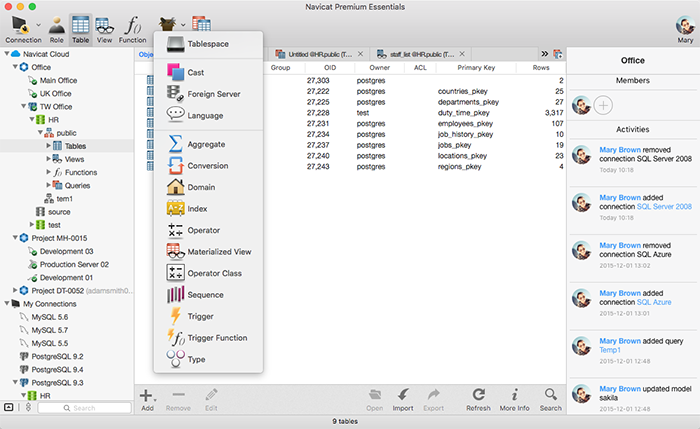Click the More Info button

514,400
